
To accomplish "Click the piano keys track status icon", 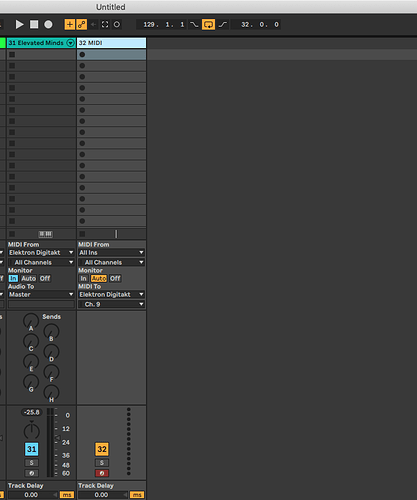I will pyautogui.click(x=45, y=234).
